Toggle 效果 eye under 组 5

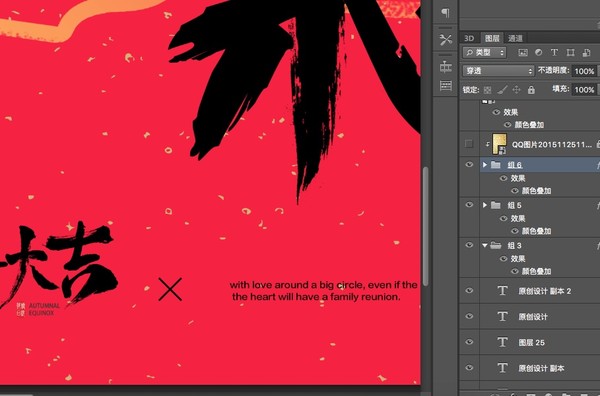tap(504, 218)
